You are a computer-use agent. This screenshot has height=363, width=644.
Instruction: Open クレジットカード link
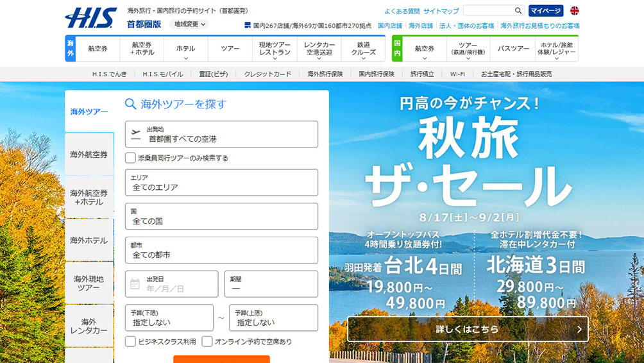(x=267, y=74)
